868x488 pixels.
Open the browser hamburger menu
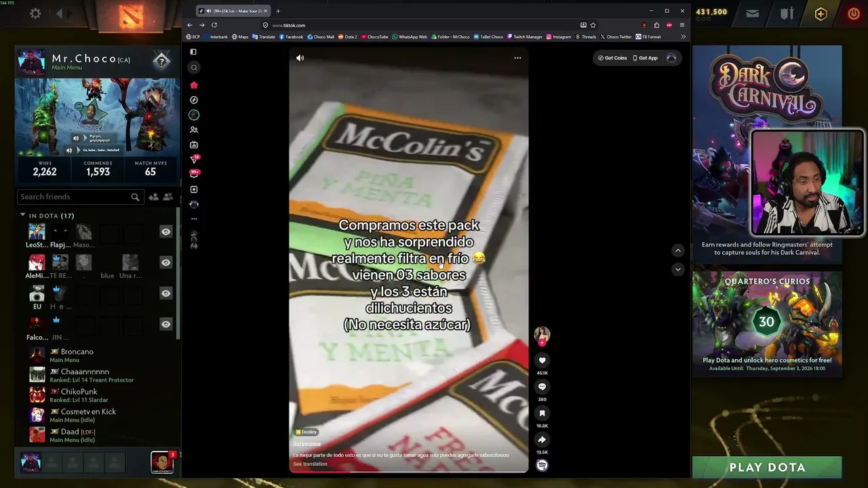pos(682,25)
